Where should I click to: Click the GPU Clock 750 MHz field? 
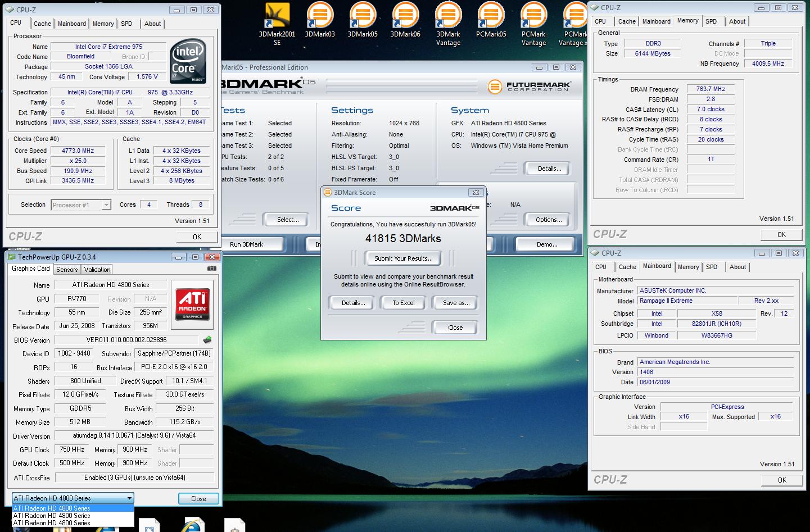(x=72, y=449)
